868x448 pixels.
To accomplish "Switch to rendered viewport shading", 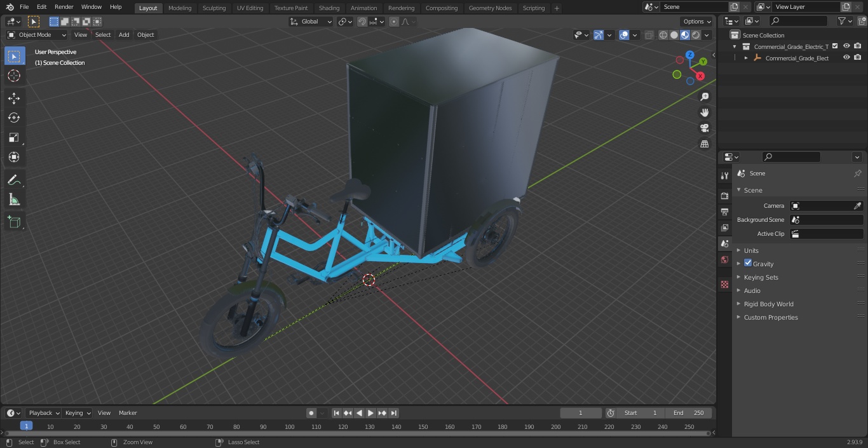I will (696, 35).
